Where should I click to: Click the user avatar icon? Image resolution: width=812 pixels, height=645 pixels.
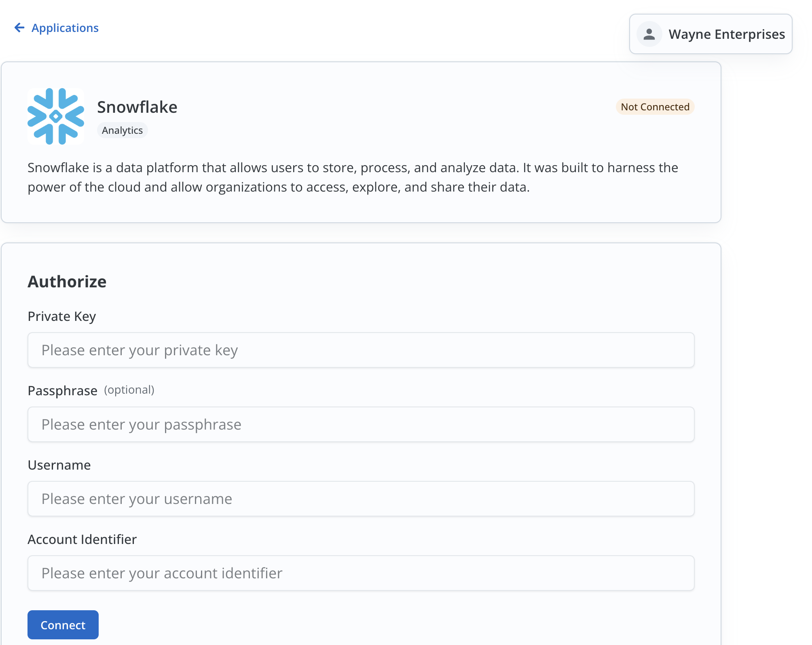point(649,34)
